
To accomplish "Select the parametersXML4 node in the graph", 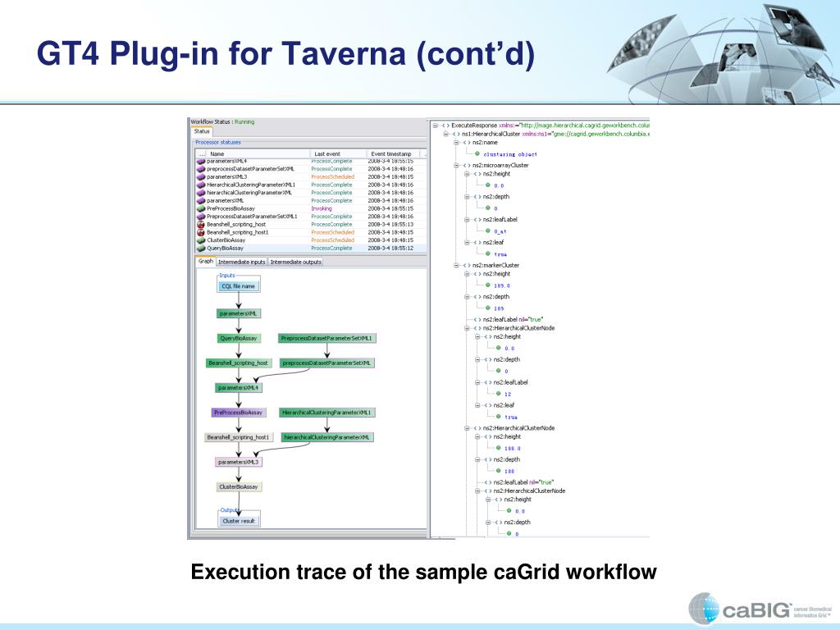I will (239, 388).
